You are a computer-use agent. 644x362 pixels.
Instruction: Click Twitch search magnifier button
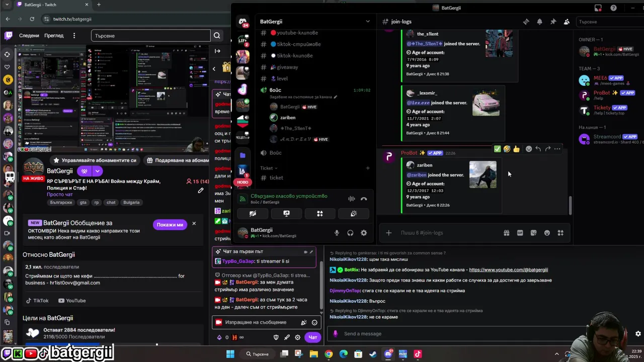217,36
